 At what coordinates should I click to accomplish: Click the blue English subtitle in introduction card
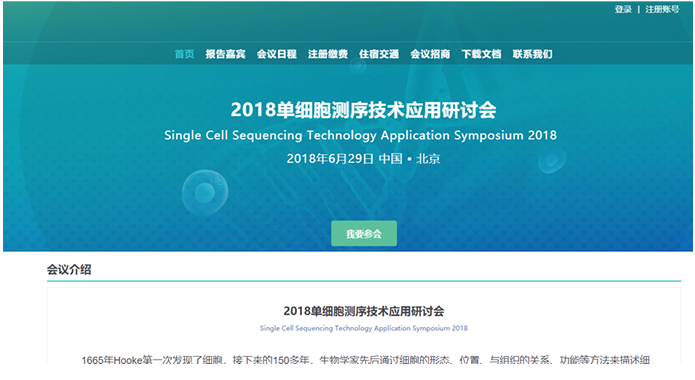point(363,329)
